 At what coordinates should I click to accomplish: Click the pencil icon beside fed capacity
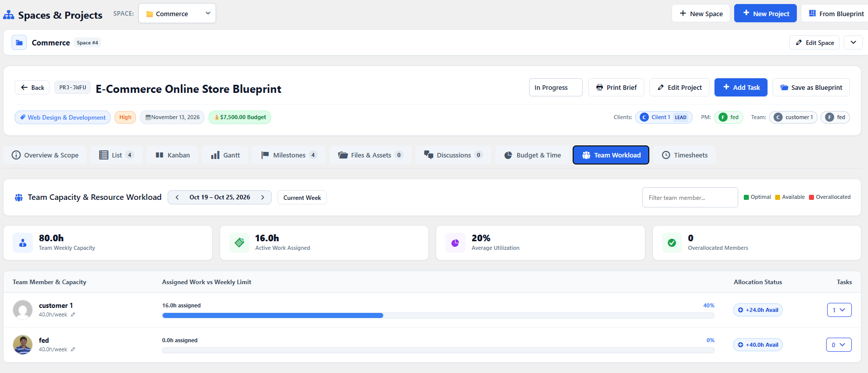tap(73, 349)
